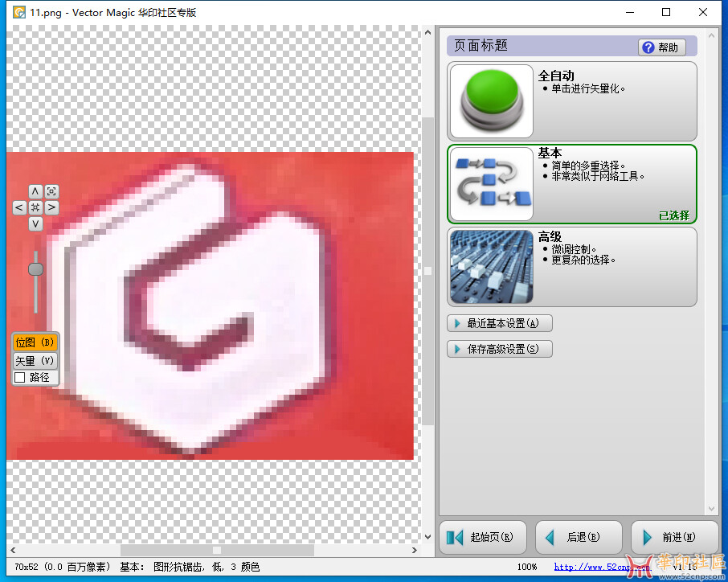Click the zoom-to-fit icon
This screenshot has width=728, height=582.
(51, 191)
